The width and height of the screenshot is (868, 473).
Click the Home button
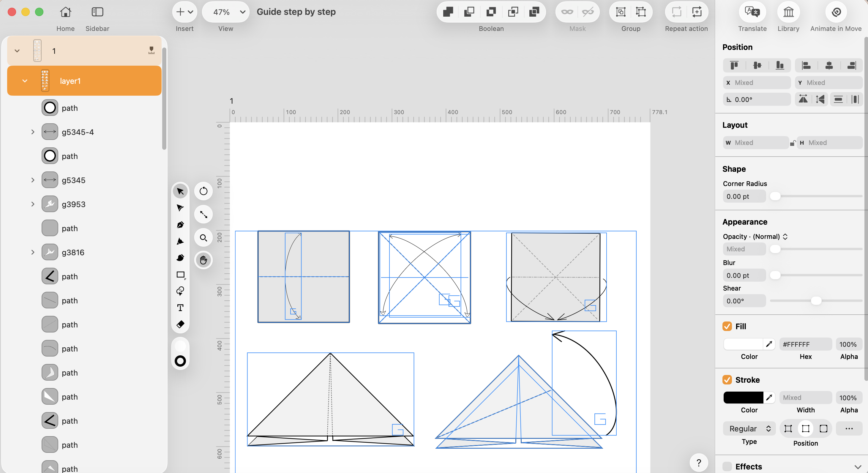tap(65, 12)
